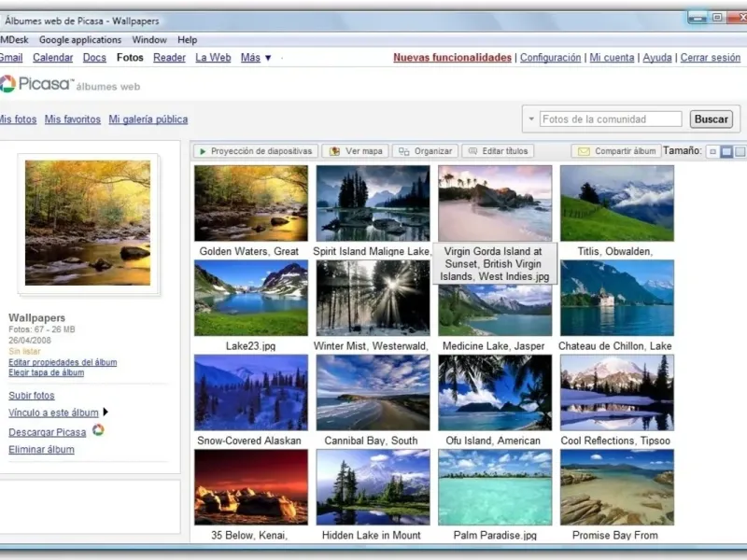This screenshot has height=560, width=747.
Task: Open Spirit Island Maligne Lake thumbnail
Action: click(373, 203)
